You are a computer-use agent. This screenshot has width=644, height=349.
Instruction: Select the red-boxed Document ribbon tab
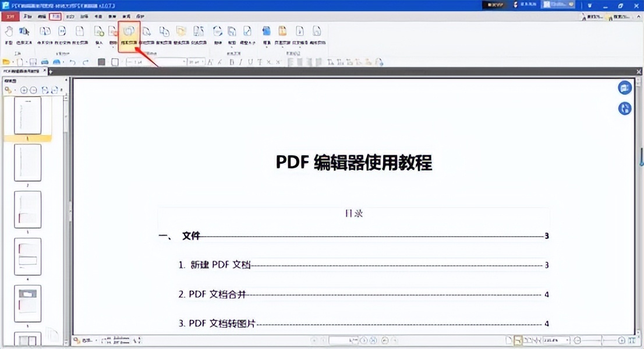[55, 16]
